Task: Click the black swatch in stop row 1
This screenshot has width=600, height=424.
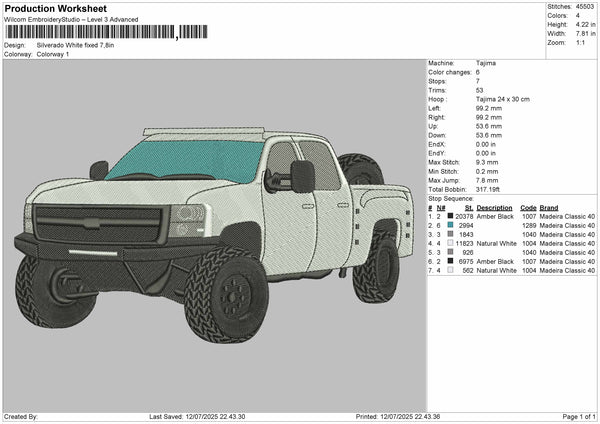Action: [450, 216]
